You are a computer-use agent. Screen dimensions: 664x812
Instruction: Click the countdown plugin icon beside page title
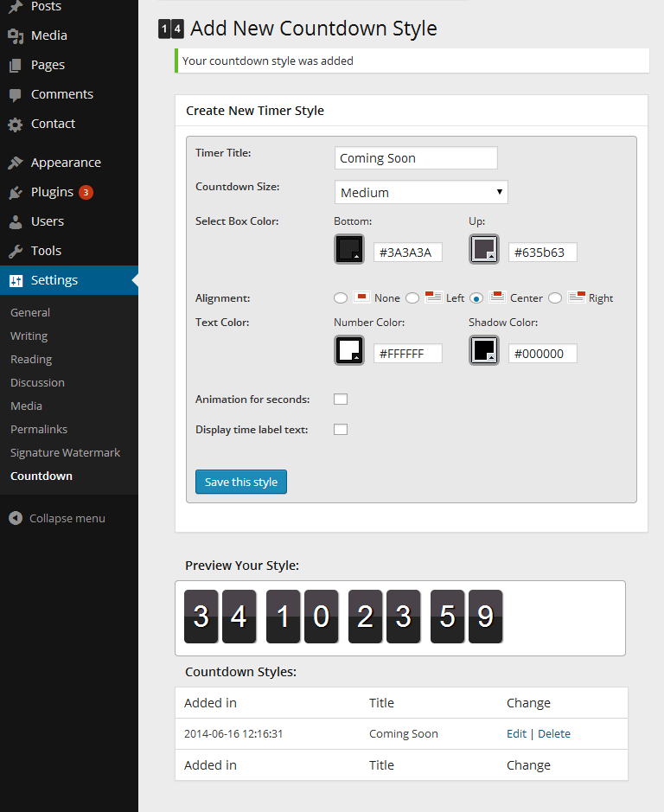pyautogui.click(x=171, y=29)
